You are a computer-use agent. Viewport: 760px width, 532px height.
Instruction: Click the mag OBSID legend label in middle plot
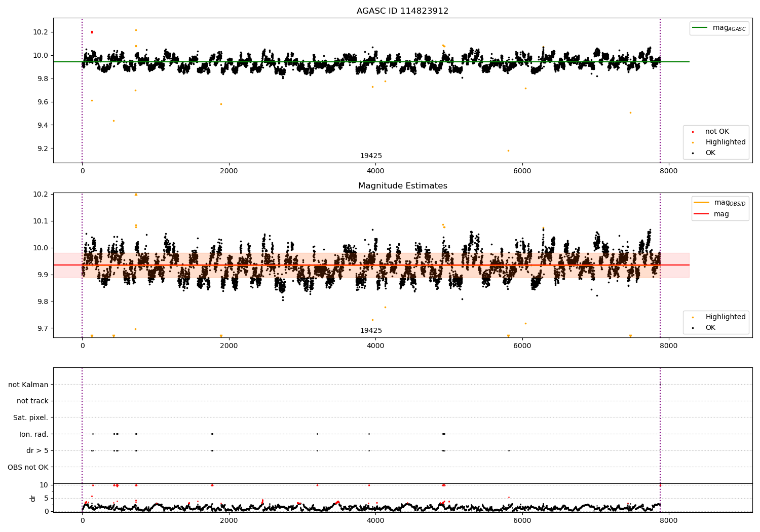coord(730,203)
